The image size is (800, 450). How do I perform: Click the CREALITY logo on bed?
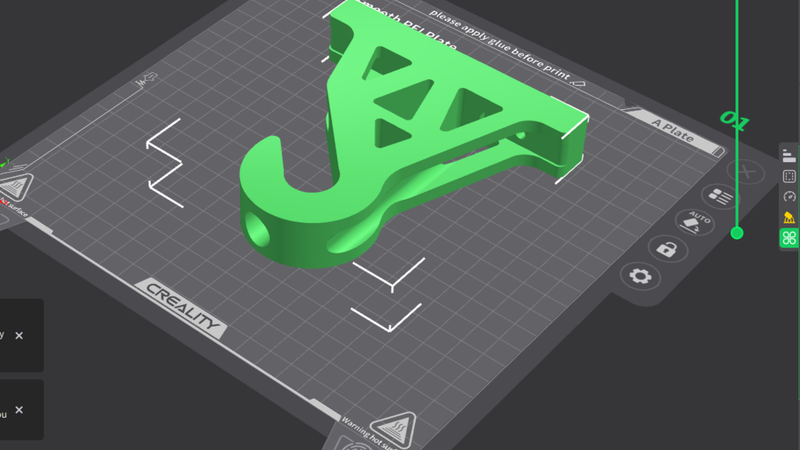[186, 307]
